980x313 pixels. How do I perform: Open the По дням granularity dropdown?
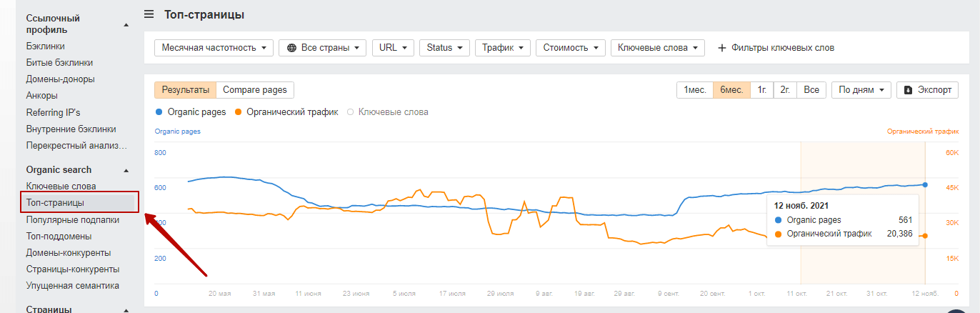[x=861, y=90]
